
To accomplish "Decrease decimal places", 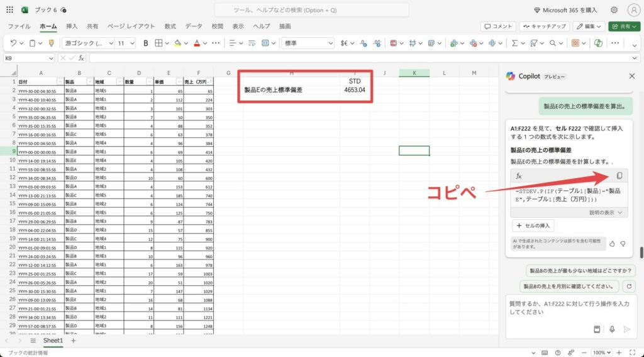I will coord(364,43).
